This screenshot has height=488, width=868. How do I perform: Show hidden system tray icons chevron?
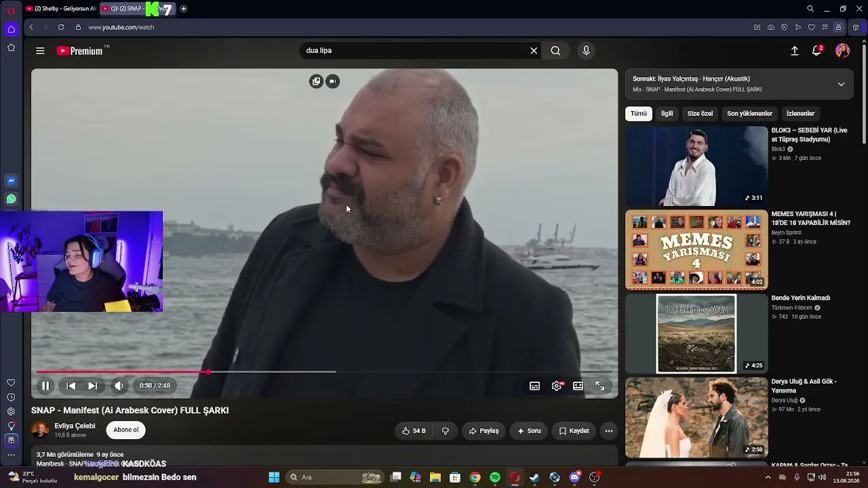(768, 477)
